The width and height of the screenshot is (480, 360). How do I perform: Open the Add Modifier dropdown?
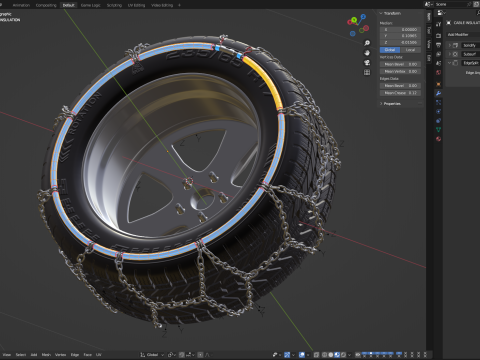[463, 35]
